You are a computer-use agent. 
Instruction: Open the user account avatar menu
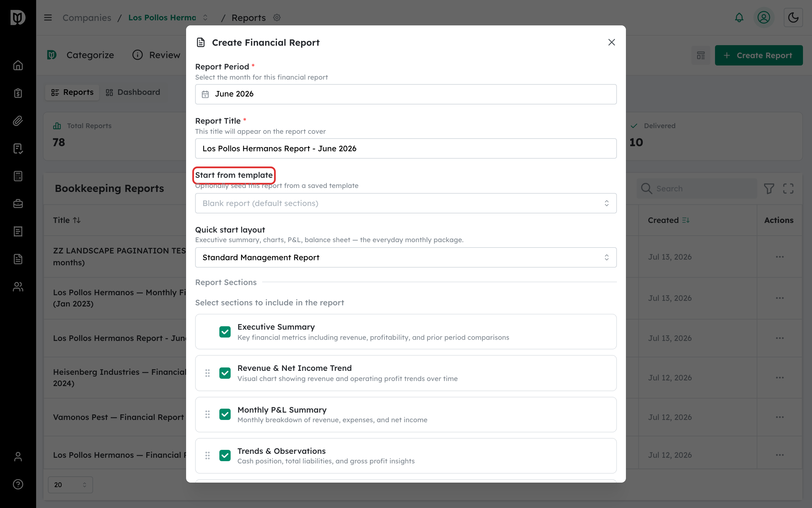tap(764, 17)
